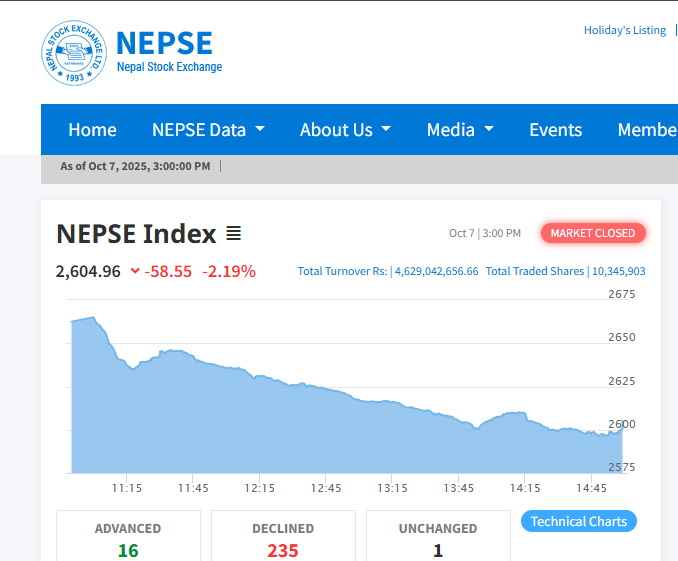Expand the Media dropdown
This screenshot has width=678, height=561.
click(460, 130)
